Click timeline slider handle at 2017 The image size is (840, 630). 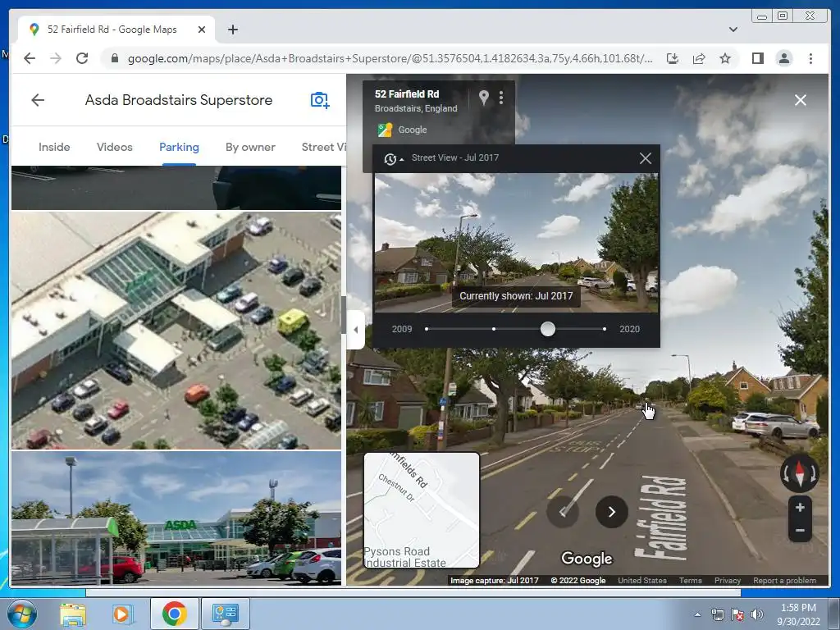click(x=547, y=329)
